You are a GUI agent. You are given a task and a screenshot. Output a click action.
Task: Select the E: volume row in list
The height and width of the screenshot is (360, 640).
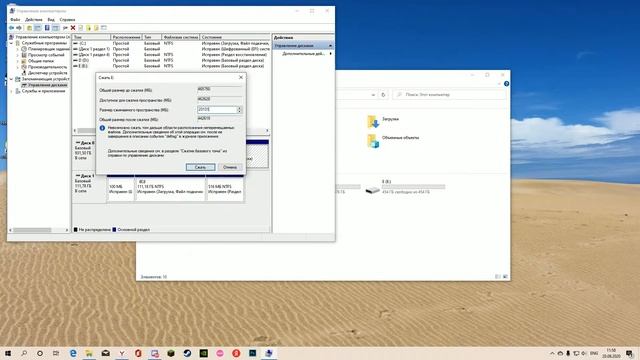171,66
